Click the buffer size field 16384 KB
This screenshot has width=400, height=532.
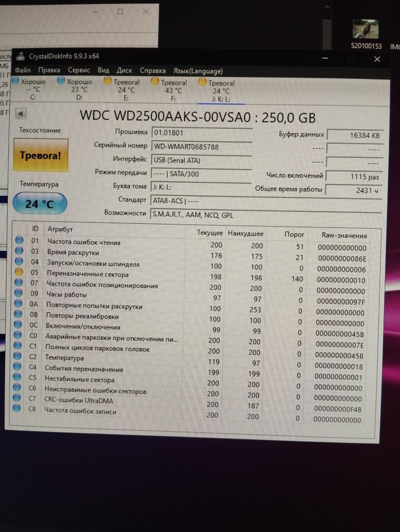(x=355, y=135)
